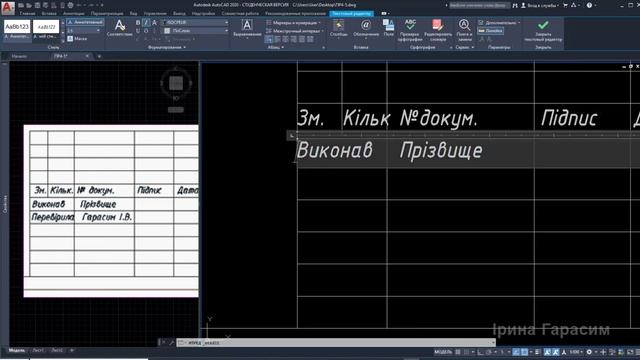Open the AutoCAD application menu logo button
This screenshot has width=640, height=360.
[8, 7]
